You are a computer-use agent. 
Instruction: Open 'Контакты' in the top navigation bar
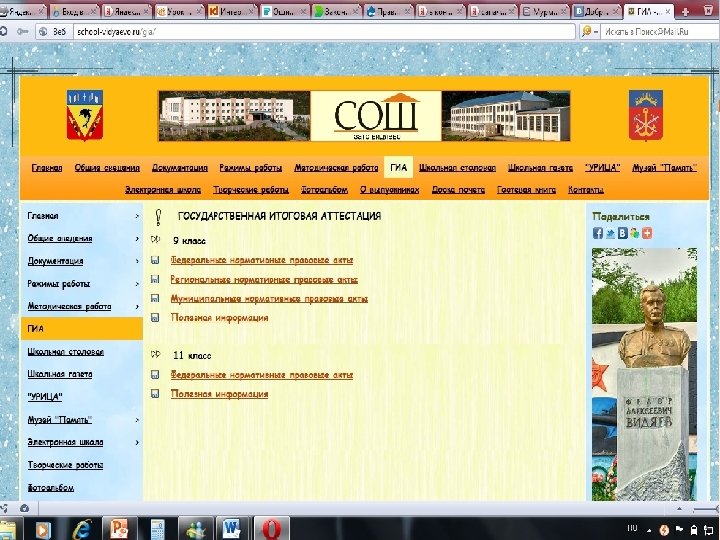(x=585, y=190)
